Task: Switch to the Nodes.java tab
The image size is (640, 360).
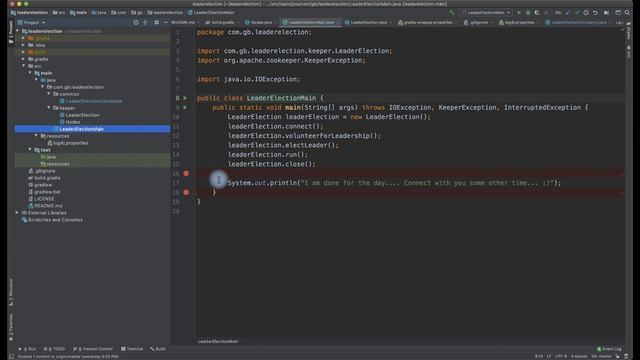Action: tap(258, 22)
